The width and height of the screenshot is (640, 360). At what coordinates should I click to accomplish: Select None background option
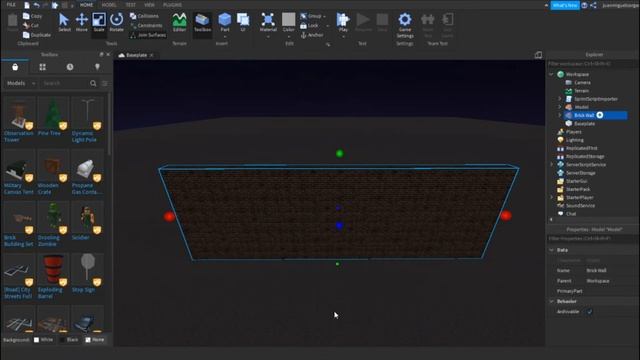pyautogui.click(x=95, y=340)
